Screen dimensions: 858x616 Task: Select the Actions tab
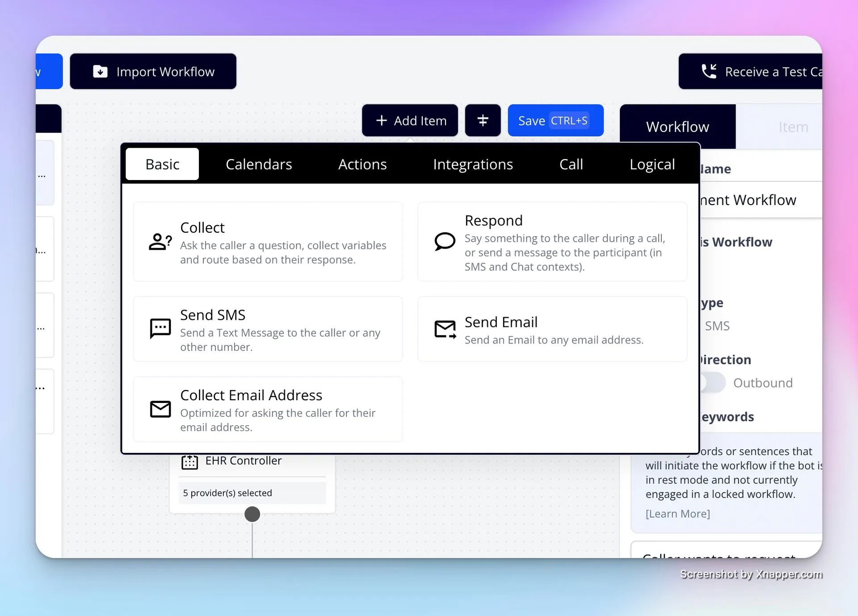pyautogui.click(x=362, y=164)
